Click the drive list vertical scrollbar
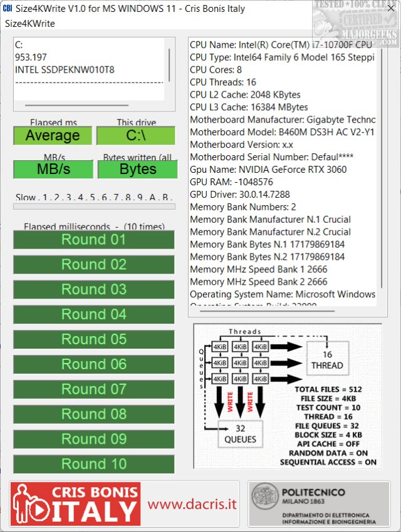Screen dimensions: 401x532 [x=169, y=63]
